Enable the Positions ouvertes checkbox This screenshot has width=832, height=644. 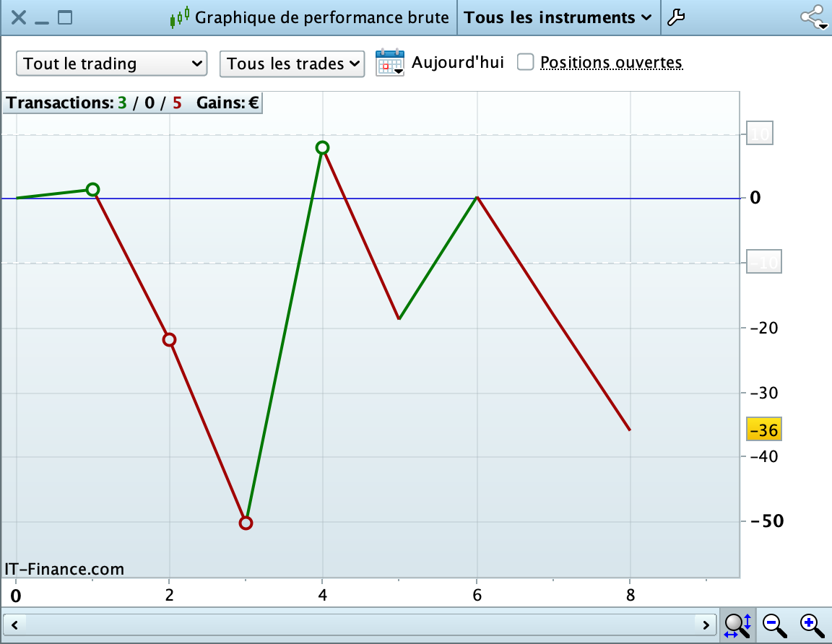(525, 62)
